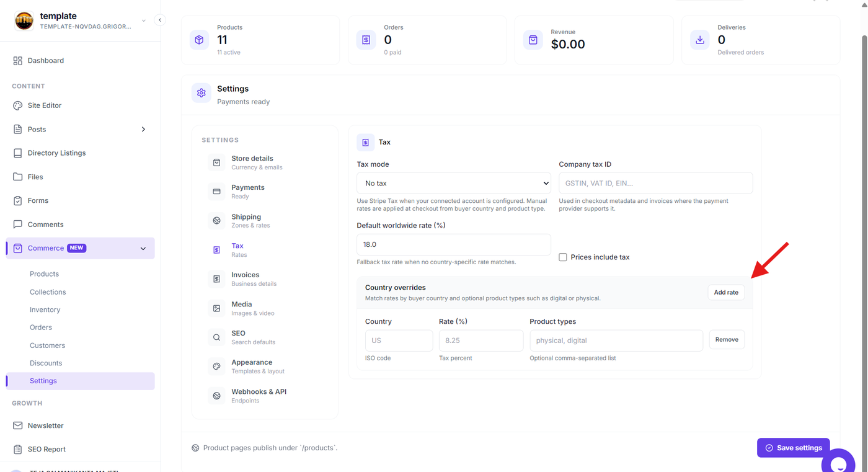This screenshot has height=472, width=868.
Task: Remove the country override row
Action: tap(727, 340)
